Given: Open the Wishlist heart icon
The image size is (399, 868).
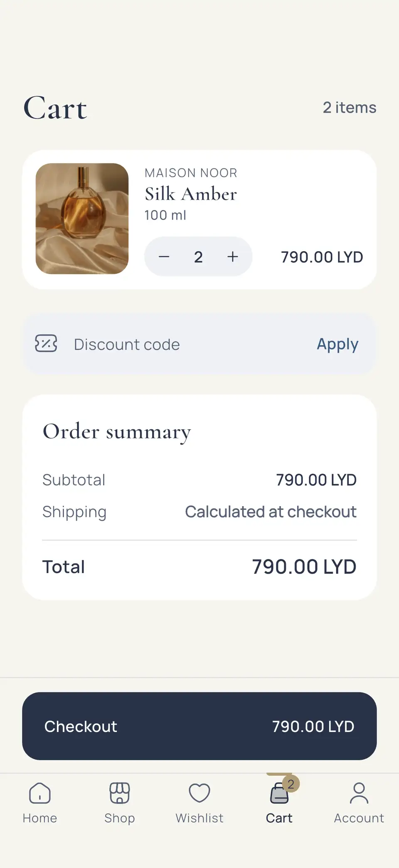Looking at the screenshot, I should (199, 793).
